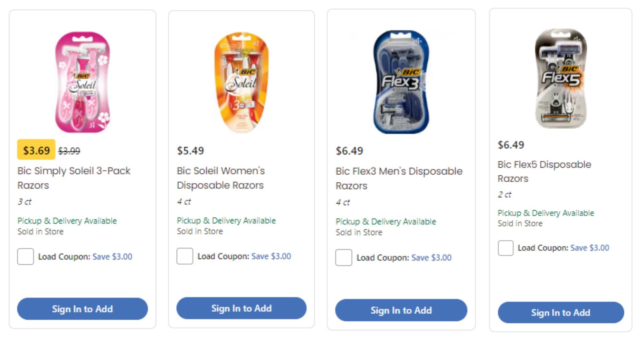Click Sign In to Add for Flex3 razors
The width and height of the screenshot is (644, 340).
(401, 310)
